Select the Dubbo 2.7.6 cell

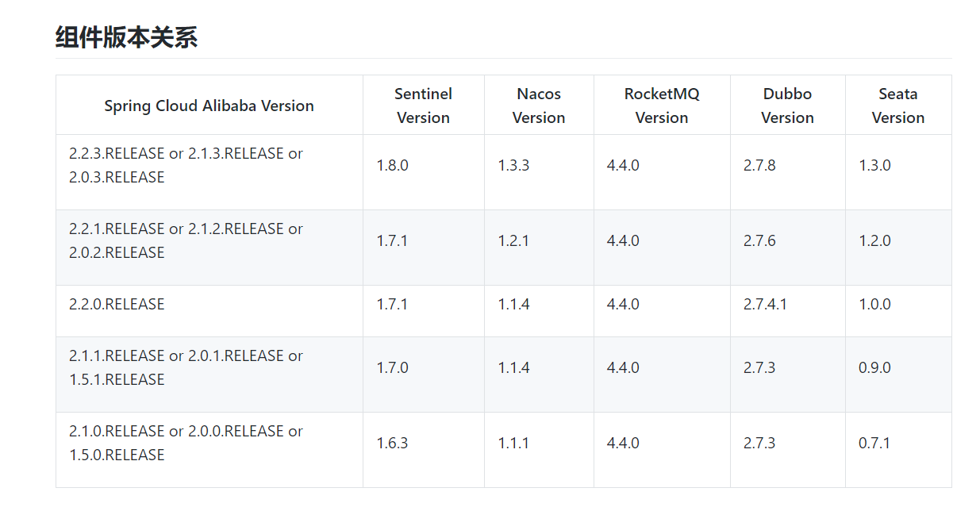(759, 240)
